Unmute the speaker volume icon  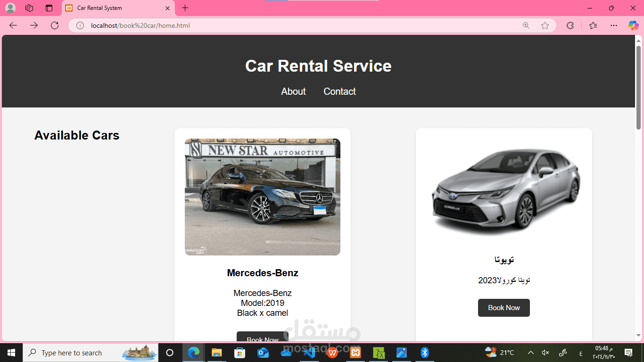tap(545, 353)
